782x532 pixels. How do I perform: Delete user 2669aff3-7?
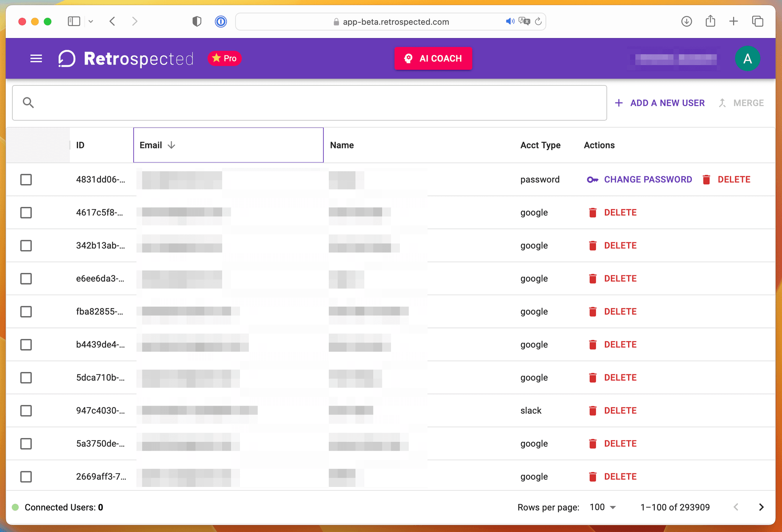pos(612,477)
